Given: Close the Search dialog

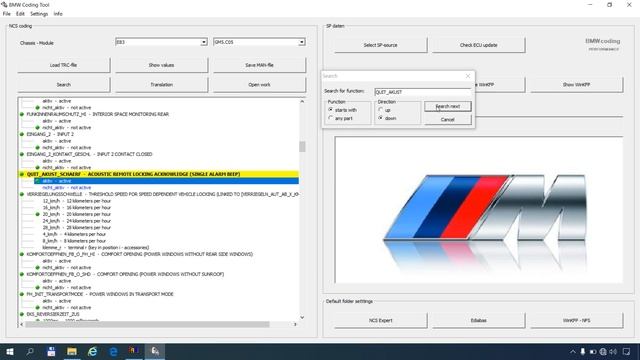Looking at the screenshot, I should click(468, 76).
